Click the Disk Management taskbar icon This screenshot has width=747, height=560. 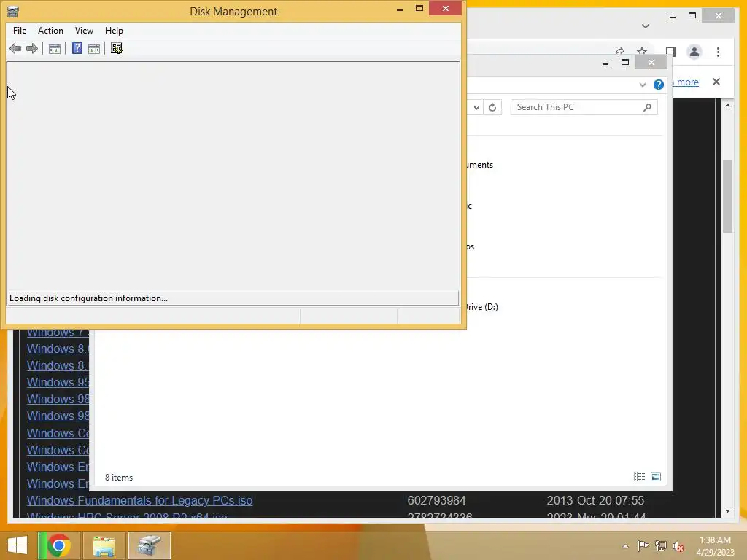(149, 545)
